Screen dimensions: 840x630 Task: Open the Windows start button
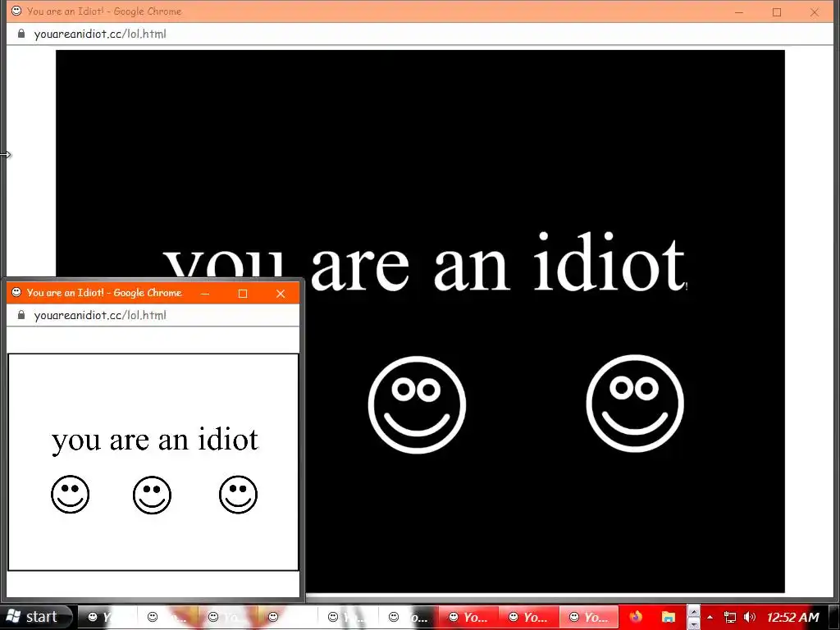[36, 617]
